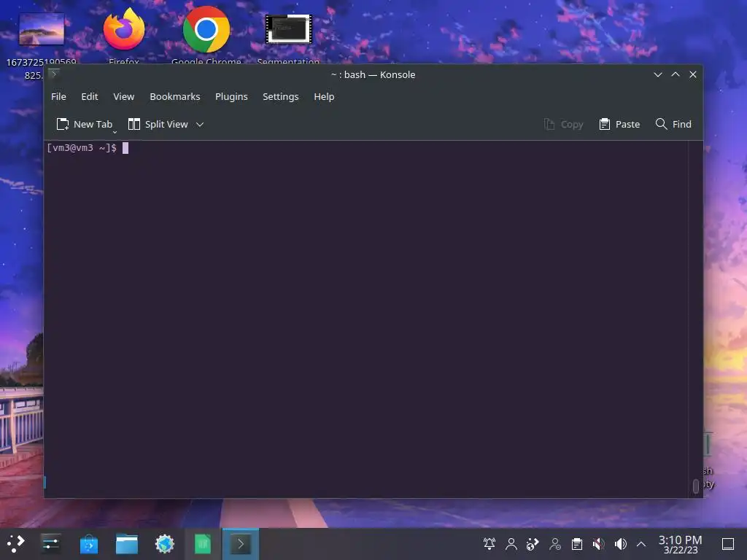
Task: Click the Find toolbar button
Action: click(x=673, y=124)
